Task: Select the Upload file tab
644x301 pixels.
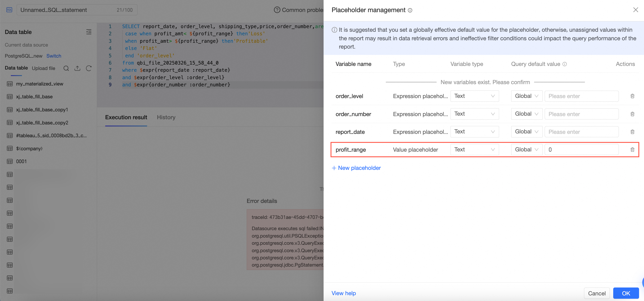Action: point(44,68)
